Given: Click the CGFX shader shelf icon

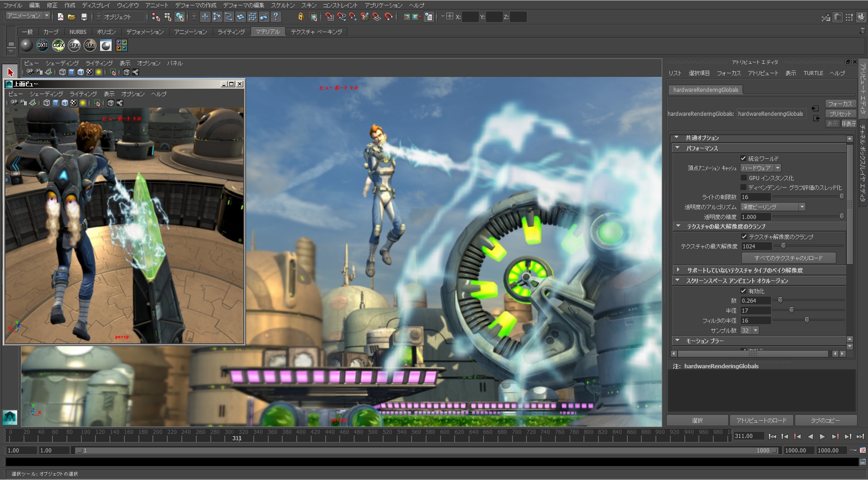Looking at the screenshot, I should (58, 45).
